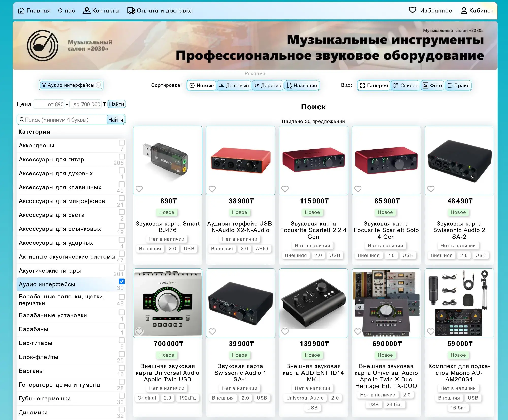Click maximum price field до 700 000

(x=85, y=104)
